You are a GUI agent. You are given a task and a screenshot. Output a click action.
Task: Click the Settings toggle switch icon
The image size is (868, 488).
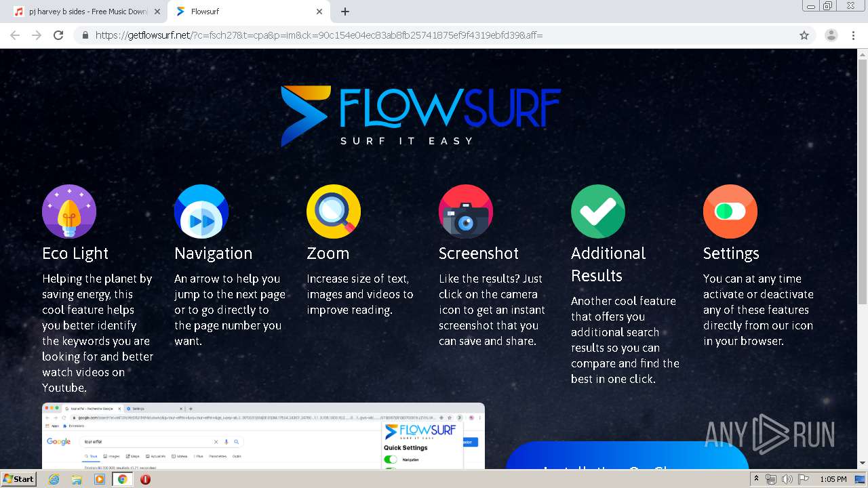click(x=730, y=211)
